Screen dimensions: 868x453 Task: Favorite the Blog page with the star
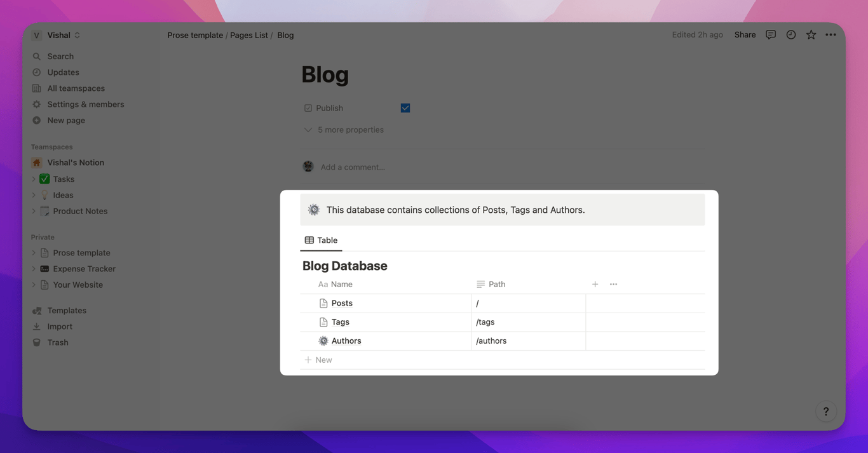point(811,34)
